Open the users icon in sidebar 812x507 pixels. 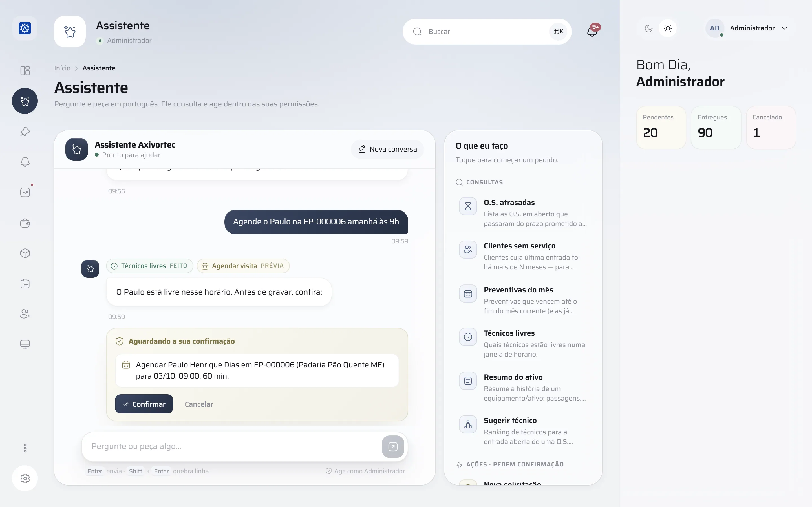point(25,314)
